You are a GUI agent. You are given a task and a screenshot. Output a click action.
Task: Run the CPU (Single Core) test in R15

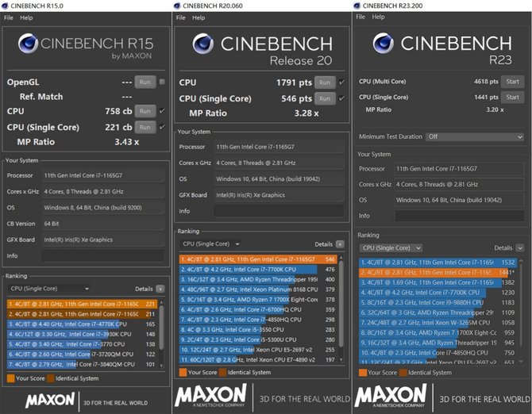(x=145, y=127)
